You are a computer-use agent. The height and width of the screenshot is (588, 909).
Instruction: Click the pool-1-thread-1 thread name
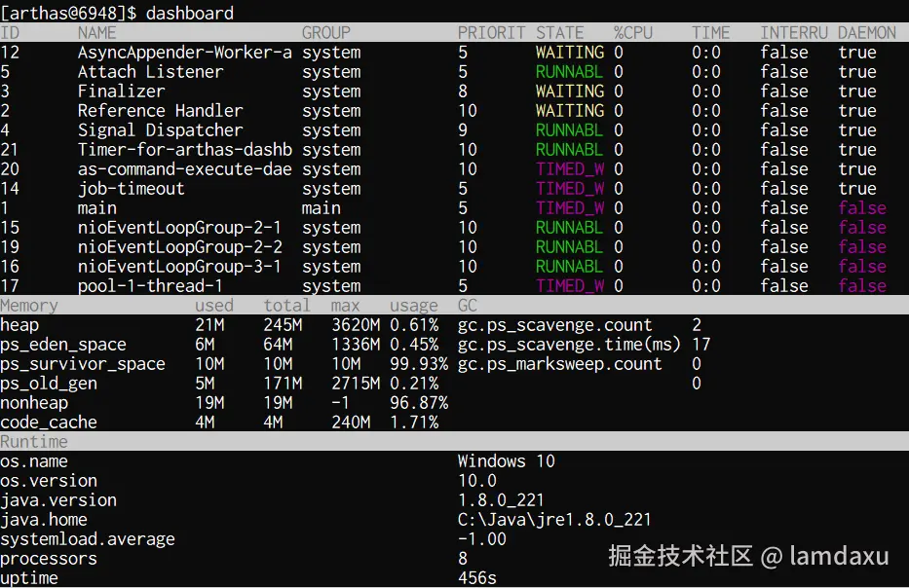tap(151, 286)
